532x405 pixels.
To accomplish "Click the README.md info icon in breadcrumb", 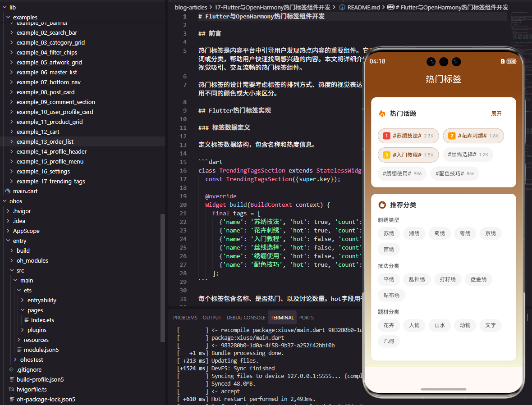I will tap(342, 7).
